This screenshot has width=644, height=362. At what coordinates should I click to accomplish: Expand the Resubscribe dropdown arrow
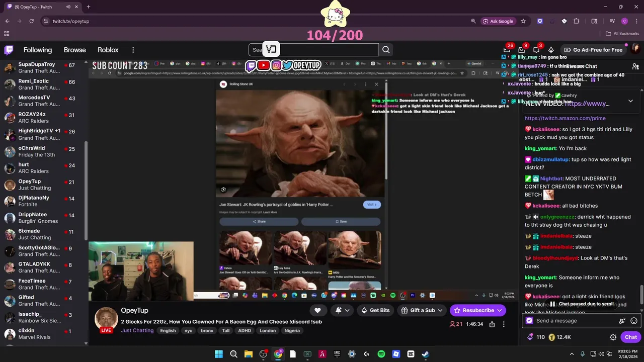click(499, 310)
